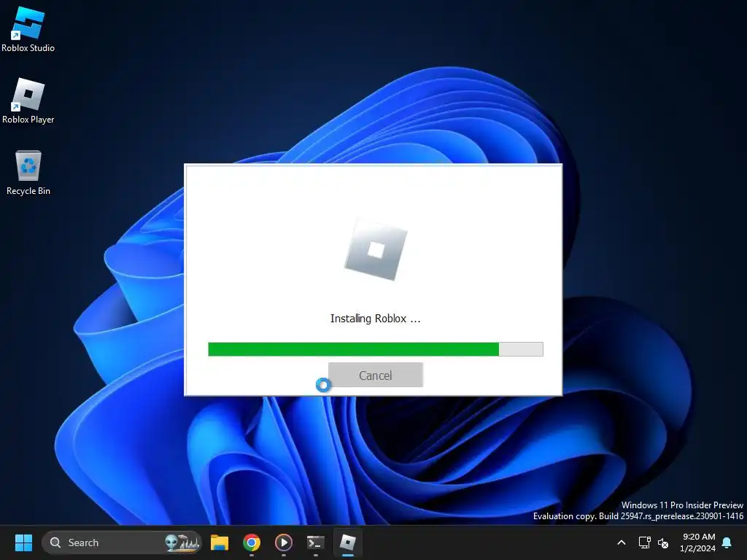Expand the hidden system tray icons
Screen dimensions: 747x560
622,542
